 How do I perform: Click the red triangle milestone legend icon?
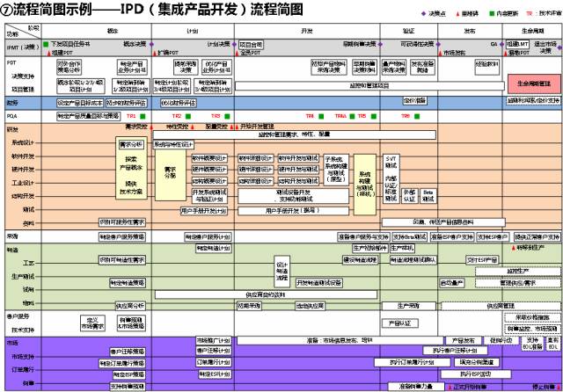[457, 14]
